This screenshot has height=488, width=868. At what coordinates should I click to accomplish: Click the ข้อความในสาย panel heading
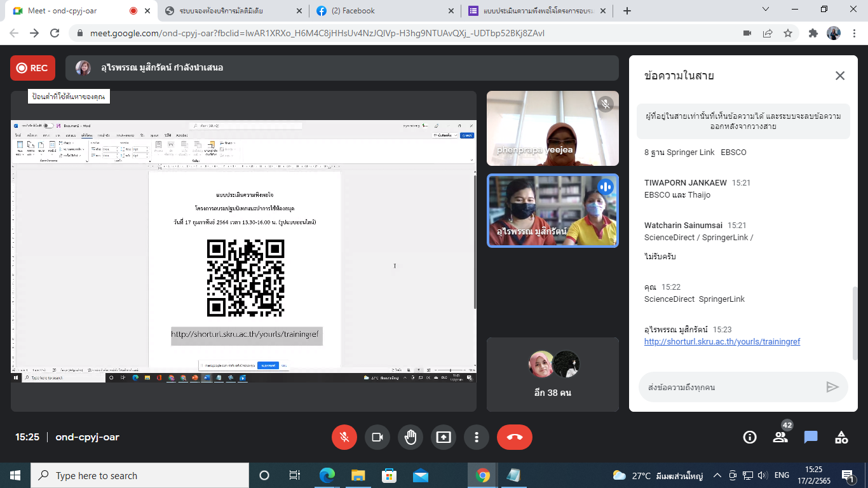(679, 76)
